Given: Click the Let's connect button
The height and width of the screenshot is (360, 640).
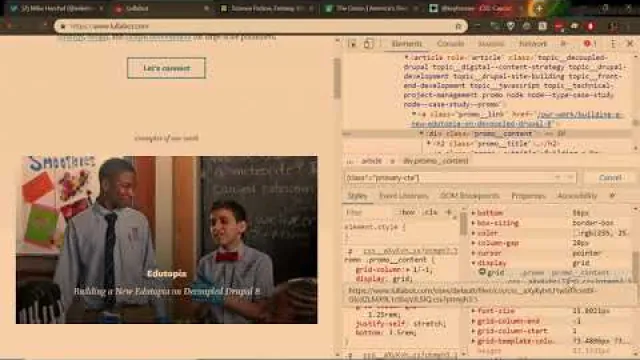Looking at the screenshot, I should click(167, 68).
